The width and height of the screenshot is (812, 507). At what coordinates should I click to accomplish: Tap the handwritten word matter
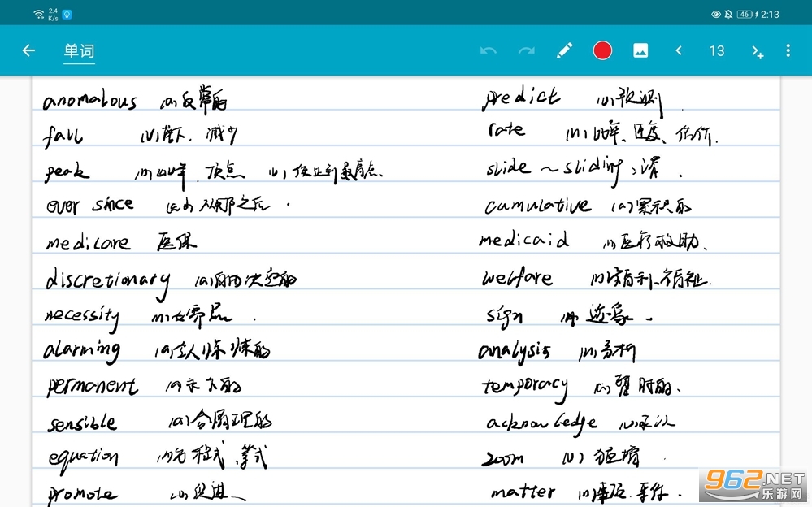(x=523, y=492)
